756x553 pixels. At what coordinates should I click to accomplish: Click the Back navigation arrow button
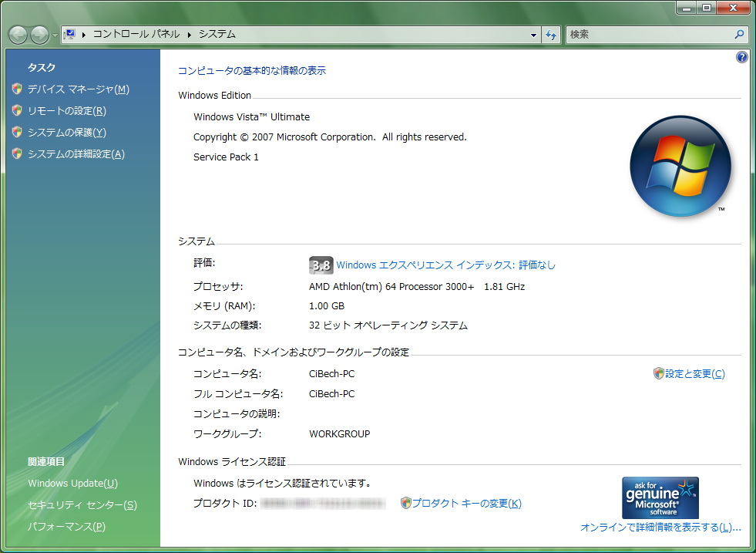18,35
